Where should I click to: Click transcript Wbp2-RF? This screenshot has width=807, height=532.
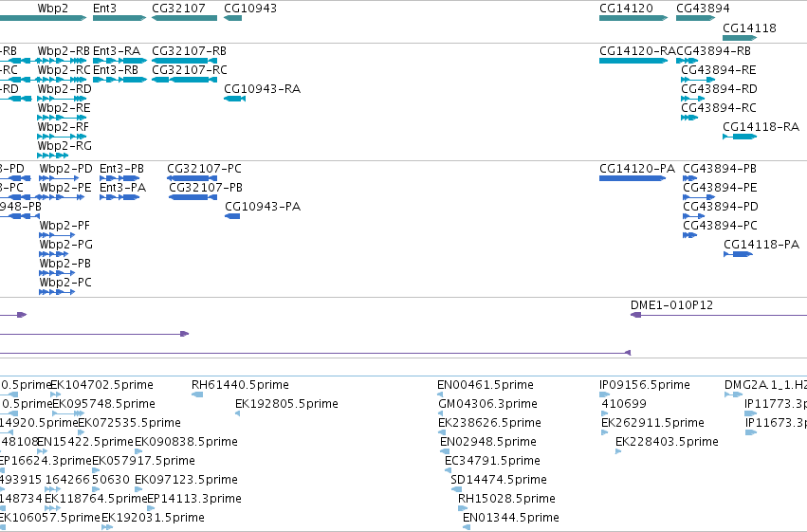coord(62,137)
